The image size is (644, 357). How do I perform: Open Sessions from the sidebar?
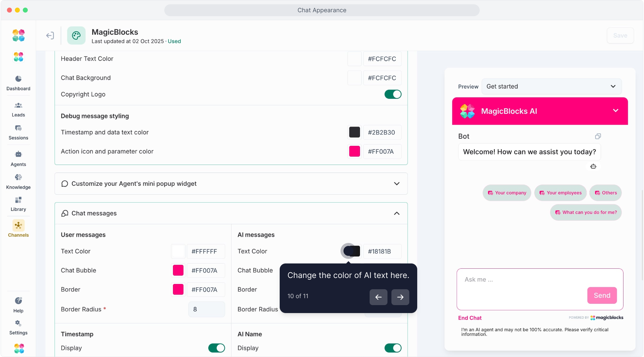pos(18,128)
